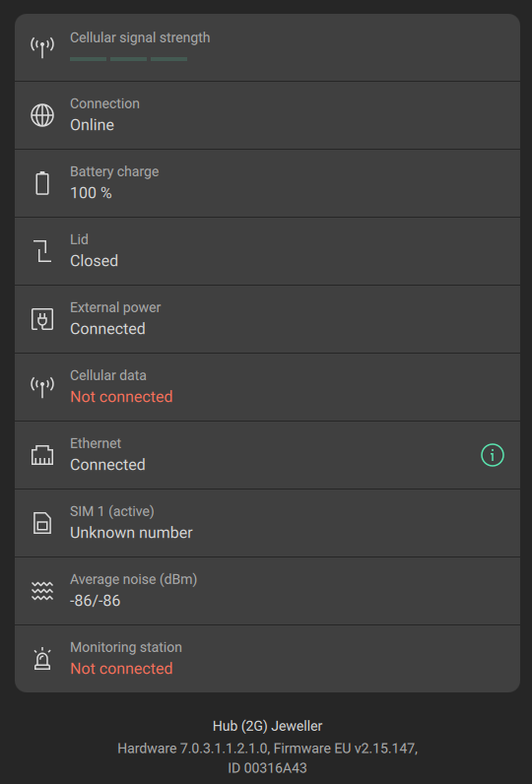Click the Ethernet port icon
Image resolution: width=532 pixels, height=784 pixels.
[42, 455]
